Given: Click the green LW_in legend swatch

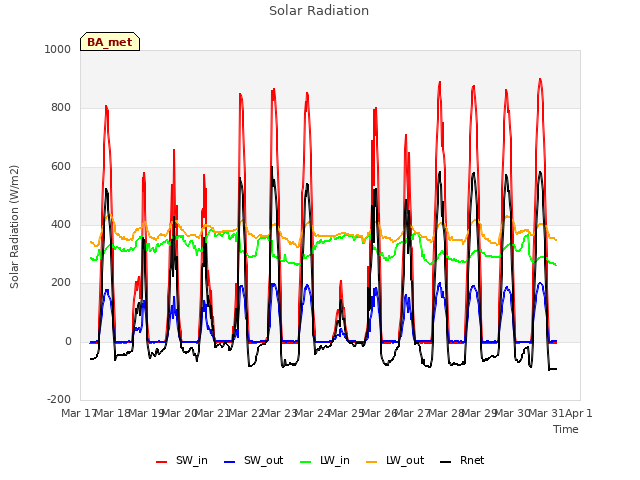Looking at the screenshot, I should (306, 462).
